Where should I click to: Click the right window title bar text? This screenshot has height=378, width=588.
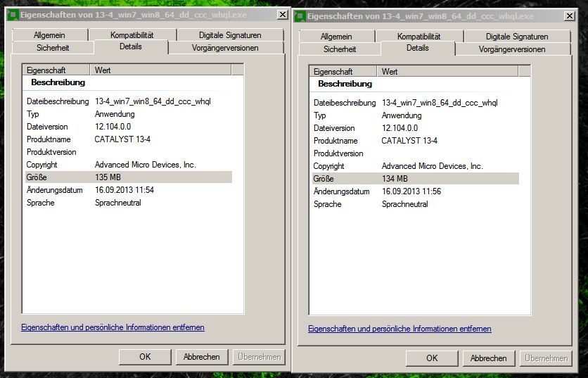pos(421,16)
